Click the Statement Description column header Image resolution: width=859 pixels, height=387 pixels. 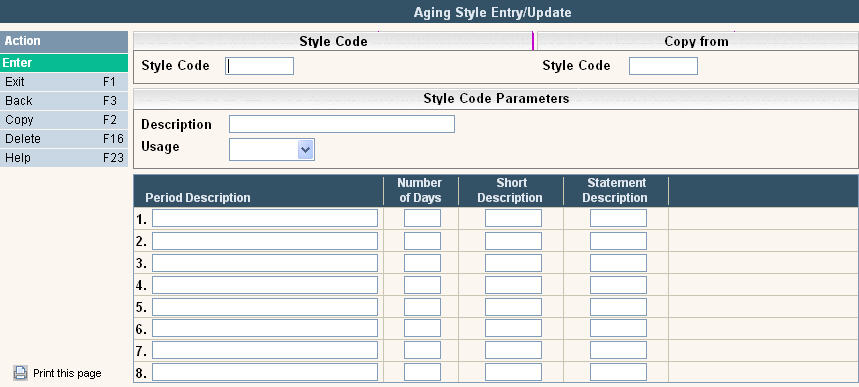615,190
